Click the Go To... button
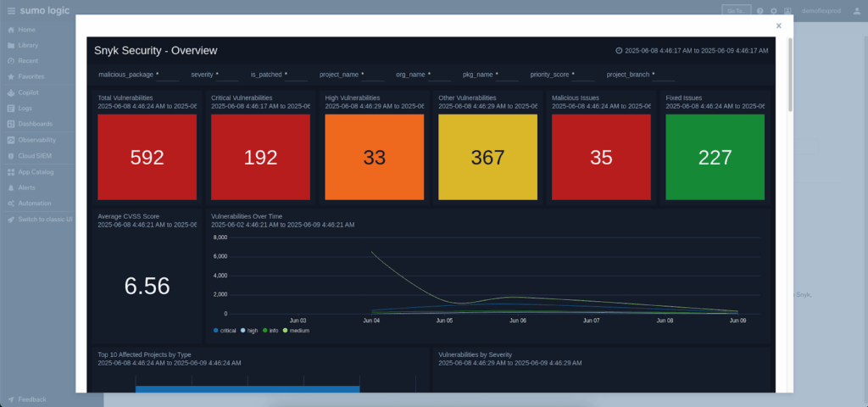This screenshot has width=868, height=407. [736, 11]
